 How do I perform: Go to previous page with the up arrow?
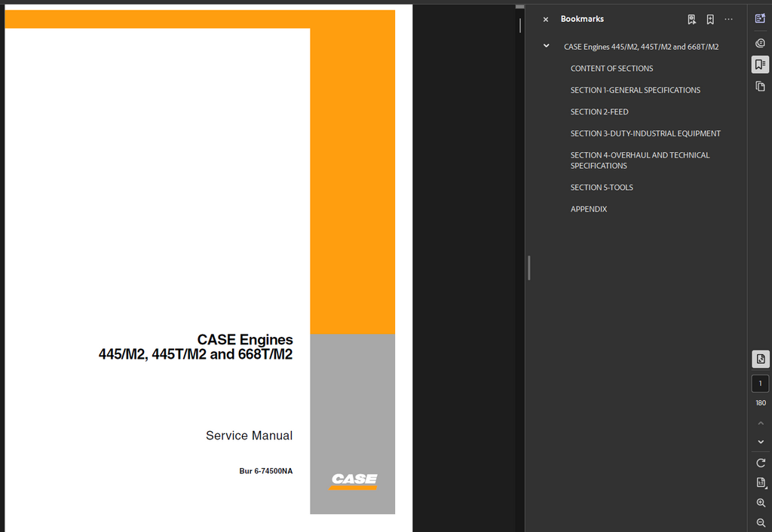tap(761, 423)
